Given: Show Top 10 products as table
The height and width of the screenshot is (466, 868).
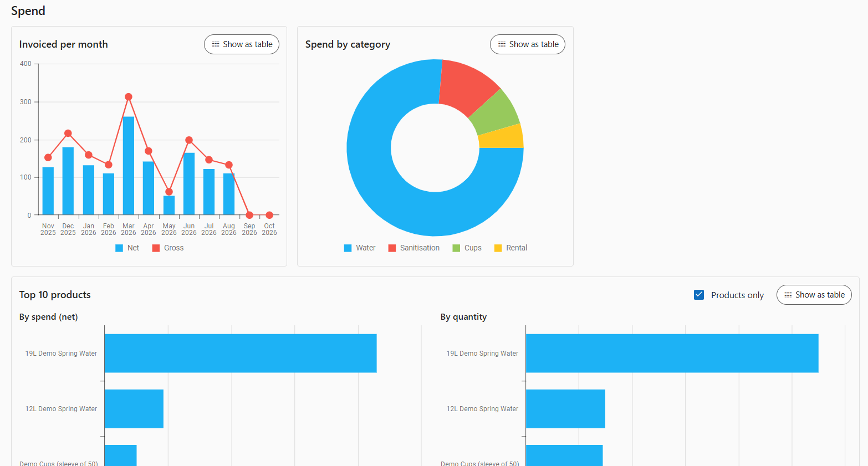Looking at the screenshot, I should tap(814, 295).
